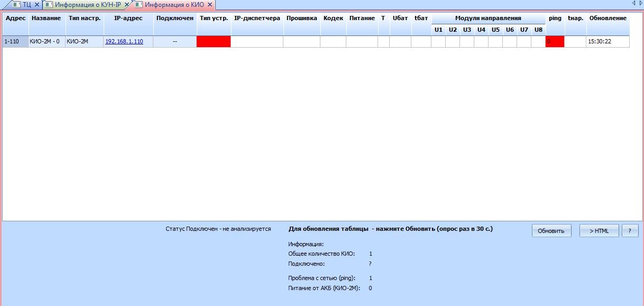The width and height of the screenshot is (644, 306).
Task: Click the Название cell КИО-2М - 0
Action: 46,41
